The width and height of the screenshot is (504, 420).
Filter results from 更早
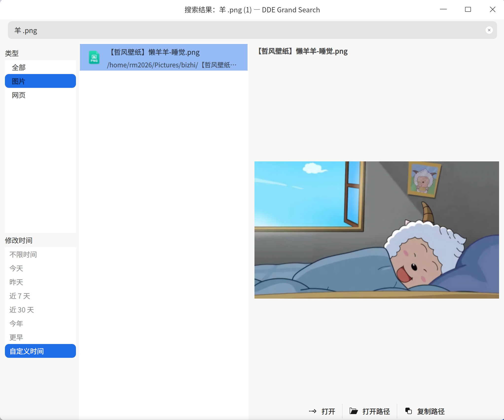coord(40,337)
